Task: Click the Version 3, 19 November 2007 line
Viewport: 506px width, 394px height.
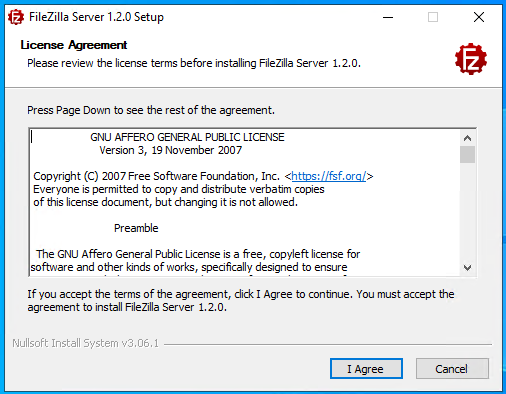Action: (x=171, y=150)
